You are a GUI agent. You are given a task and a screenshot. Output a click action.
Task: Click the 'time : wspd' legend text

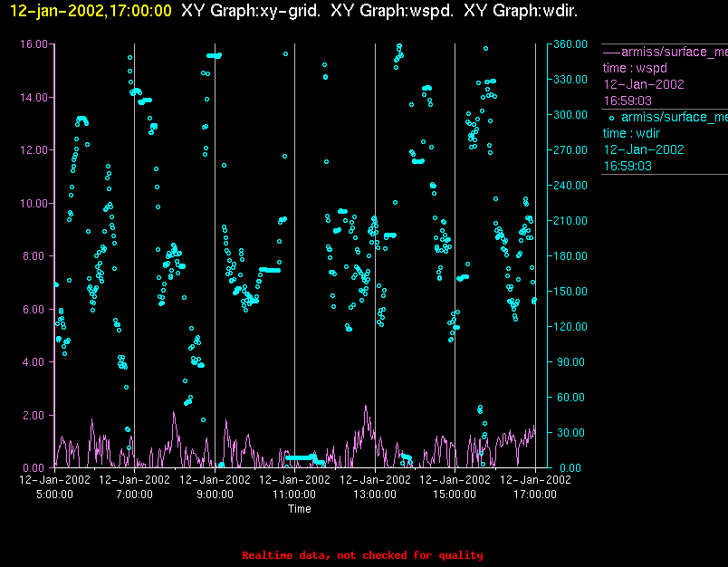coord(633,68)
